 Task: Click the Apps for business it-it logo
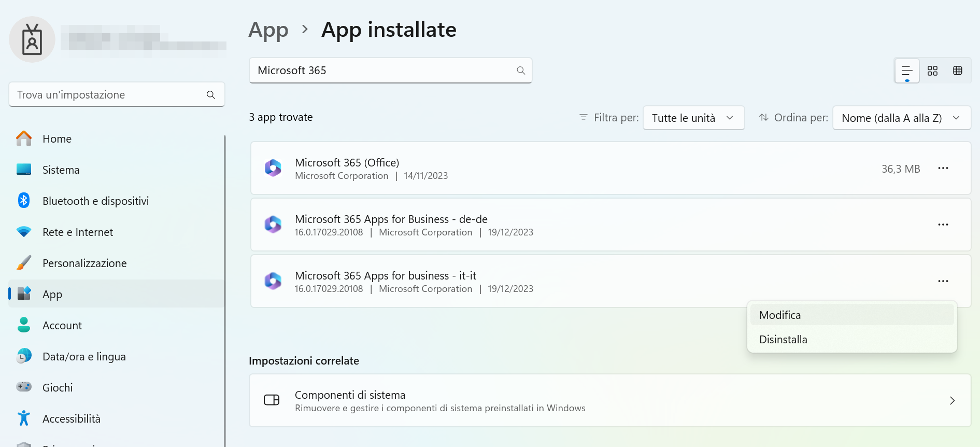tap(273, 281)
